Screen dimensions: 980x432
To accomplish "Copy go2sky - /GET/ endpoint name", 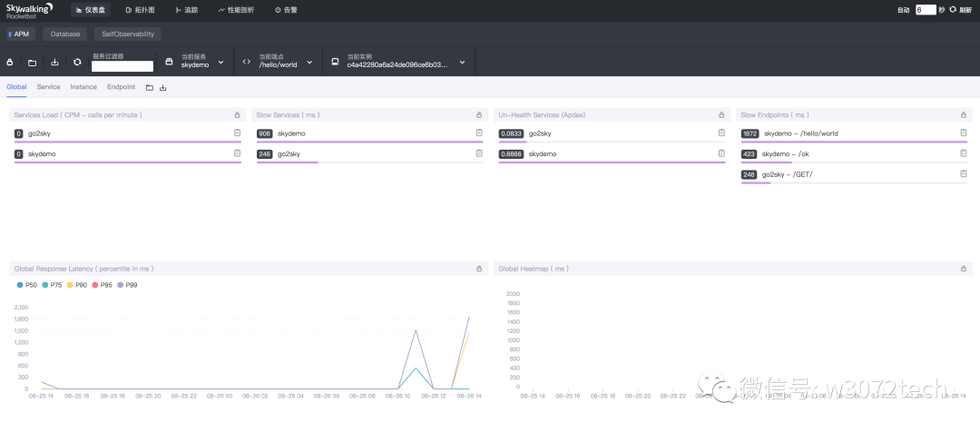I will point(963,174).
